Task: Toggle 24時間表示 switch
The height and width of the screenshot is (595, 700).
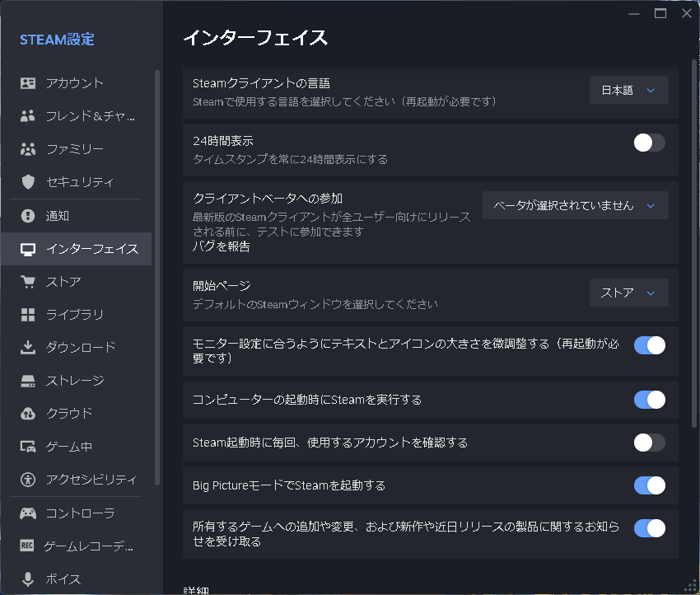Action: 650,143
